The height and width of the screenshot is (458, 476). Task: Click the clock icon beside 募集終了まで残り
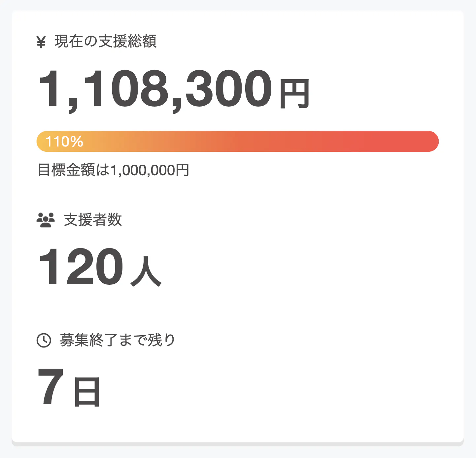[44, 340]
